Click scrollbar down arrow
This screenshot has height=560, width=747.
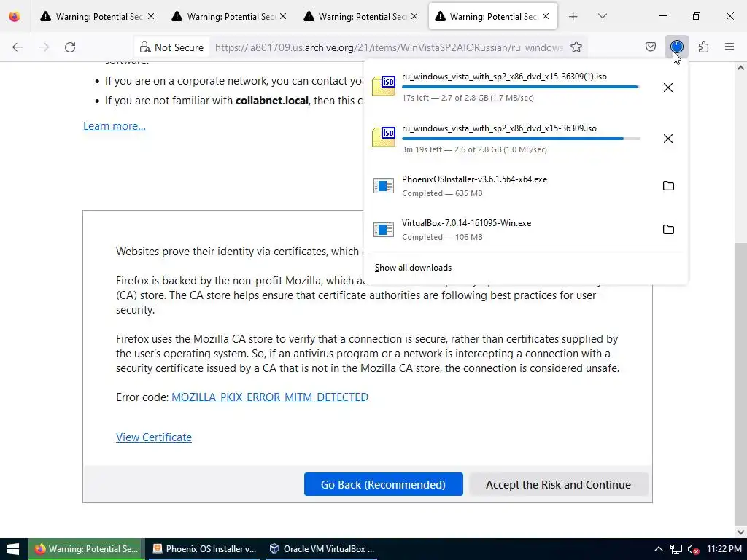[740, 532]
